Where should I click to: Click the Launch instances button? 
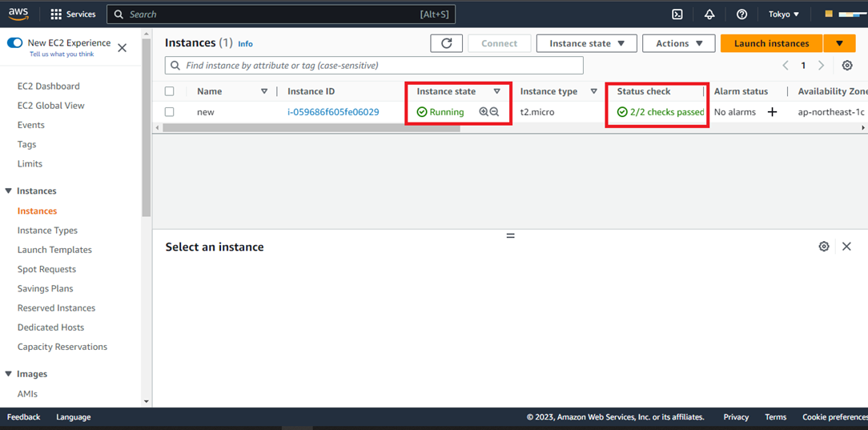click(x=772, y=43)
